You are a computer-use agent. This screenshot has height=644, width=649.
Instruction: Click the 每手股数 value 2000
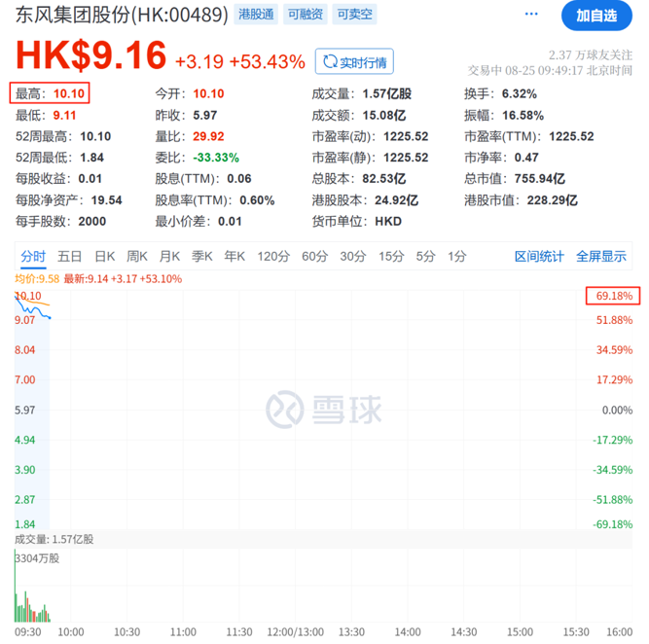click(x=92, y=222)
